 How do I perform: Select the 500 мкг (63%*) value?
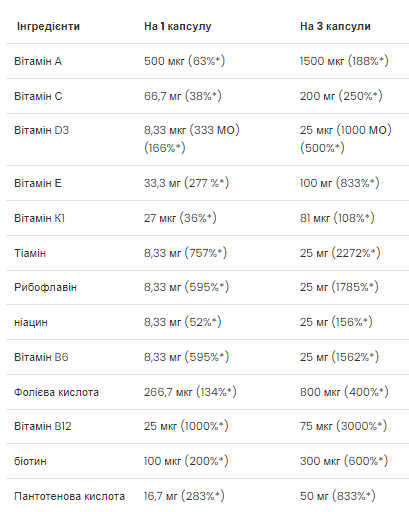coord(184,61)
